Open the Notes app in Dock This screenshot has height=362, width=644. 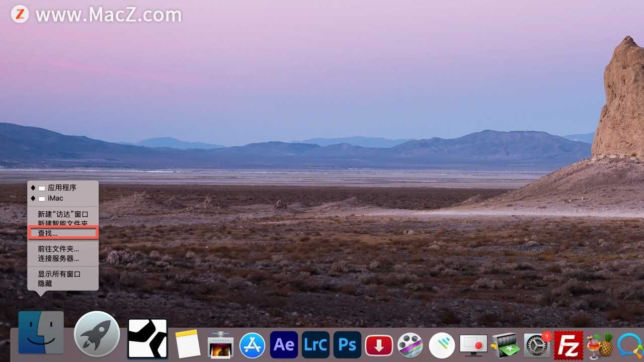(188, 344)
